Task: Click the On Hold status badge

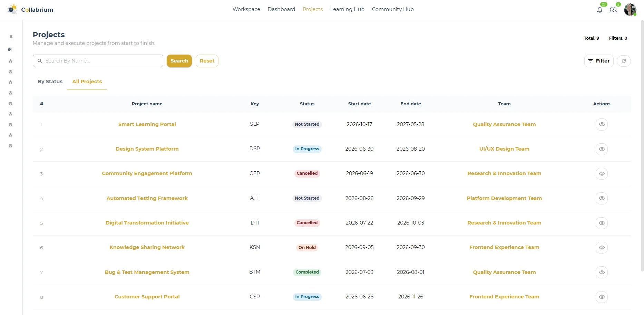Action: click(x=307, y=248)
